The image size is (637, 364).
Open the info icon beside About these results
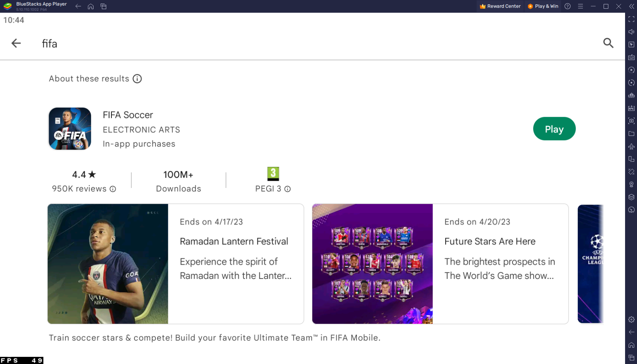[x=137, y=79]
